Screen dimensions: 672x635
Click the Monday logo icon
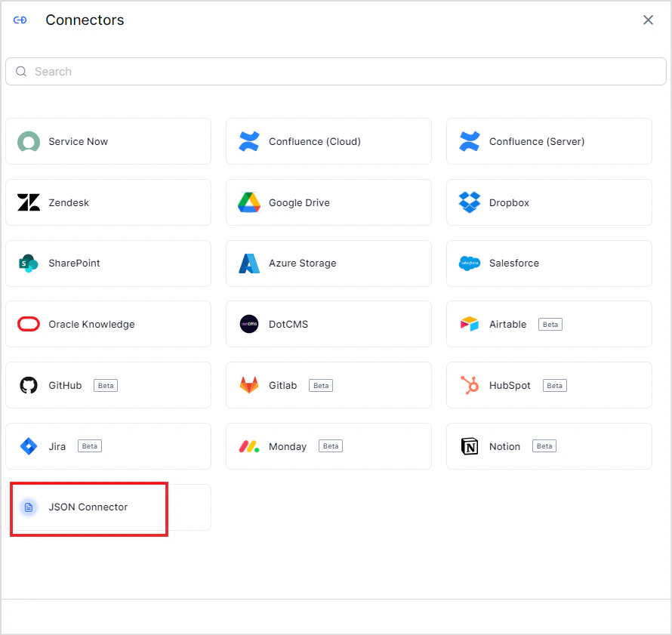point(249,446)
